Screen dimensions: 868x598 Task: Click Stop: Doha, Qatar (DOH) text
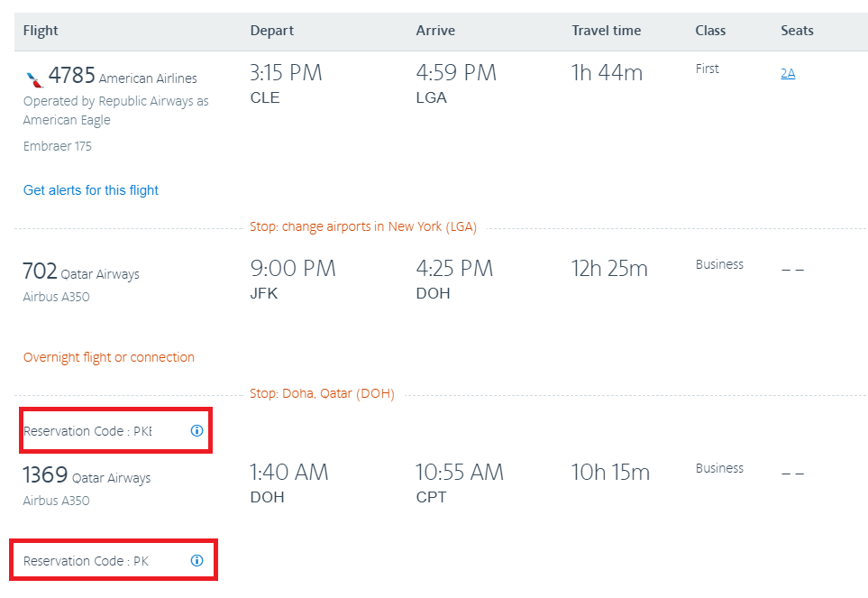(x=322, y=393)
